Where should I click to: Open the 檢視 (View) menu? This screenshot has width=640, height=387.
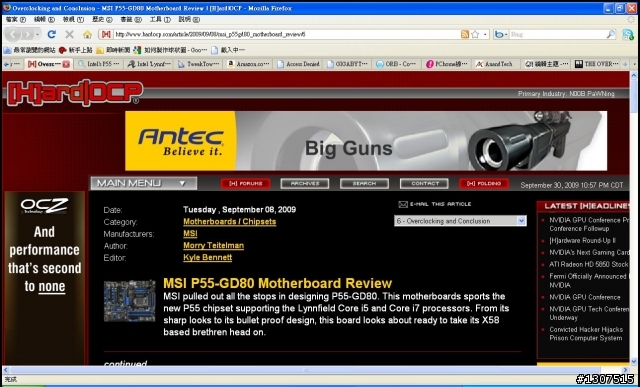[73, 19]
